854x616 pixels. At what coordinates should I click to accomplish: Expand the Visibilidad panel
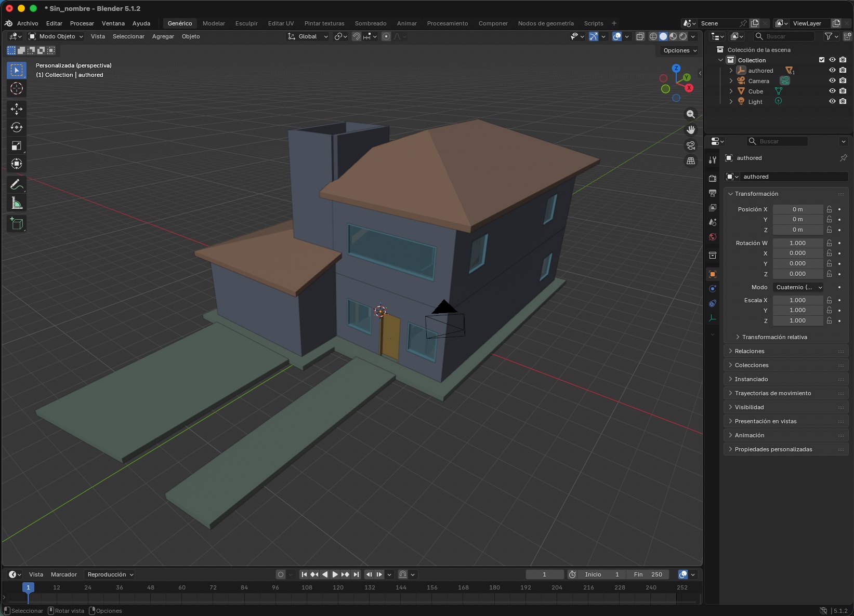tap(786, 407)
